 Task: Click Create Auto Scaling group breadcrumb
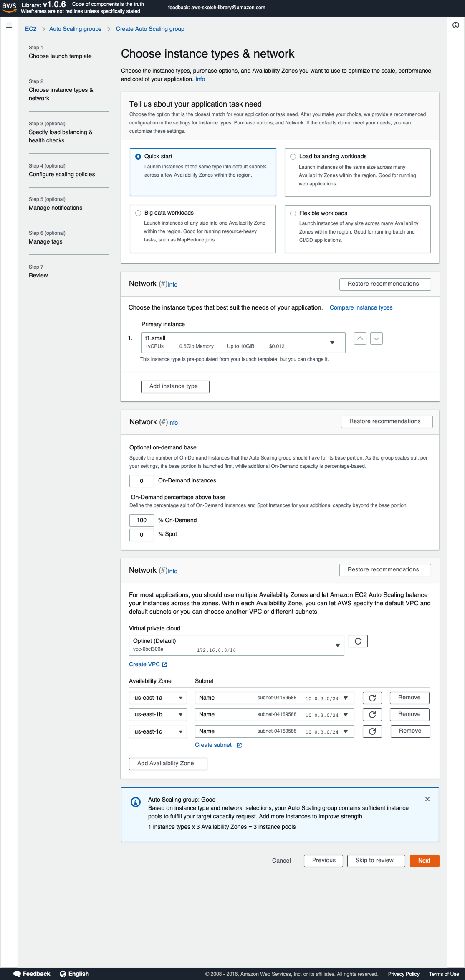(x=150, y=29)
